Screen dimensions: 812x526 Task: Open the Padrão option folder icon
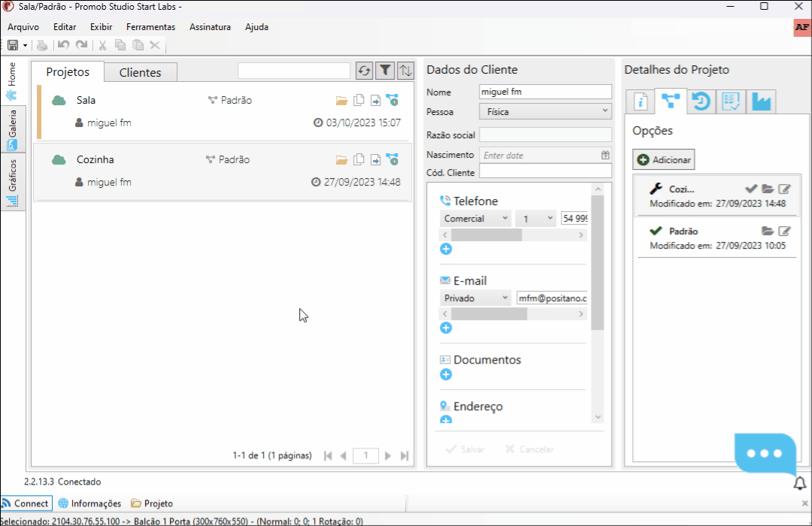(x=768, y=231)
